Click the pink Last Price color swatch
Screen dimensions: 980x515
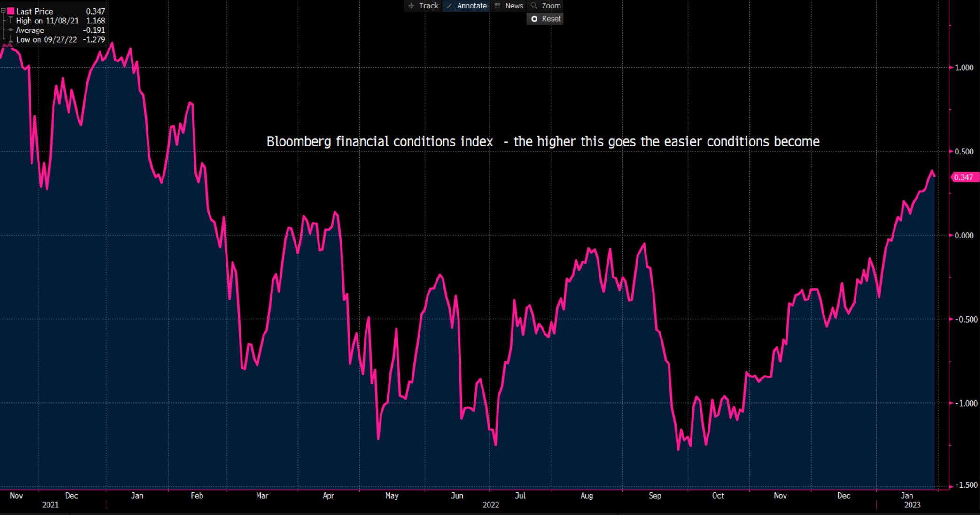point(10,11)
